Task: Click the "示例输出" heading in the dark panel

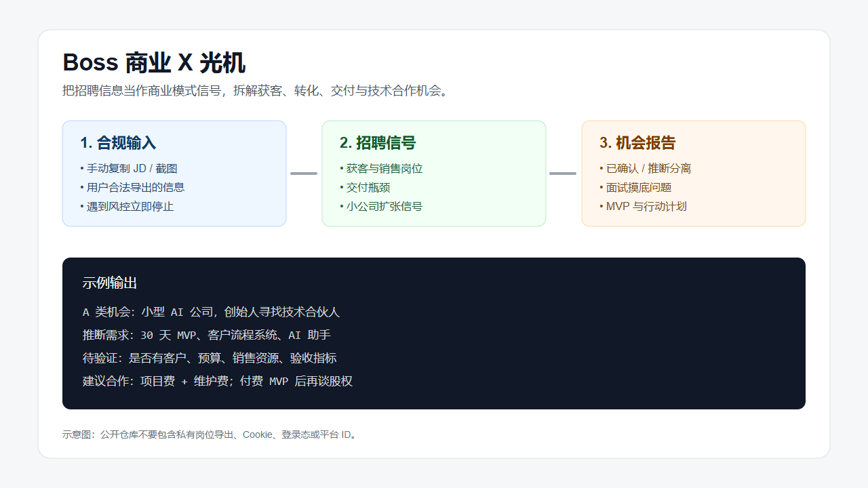Action: (x=110, y=283)
